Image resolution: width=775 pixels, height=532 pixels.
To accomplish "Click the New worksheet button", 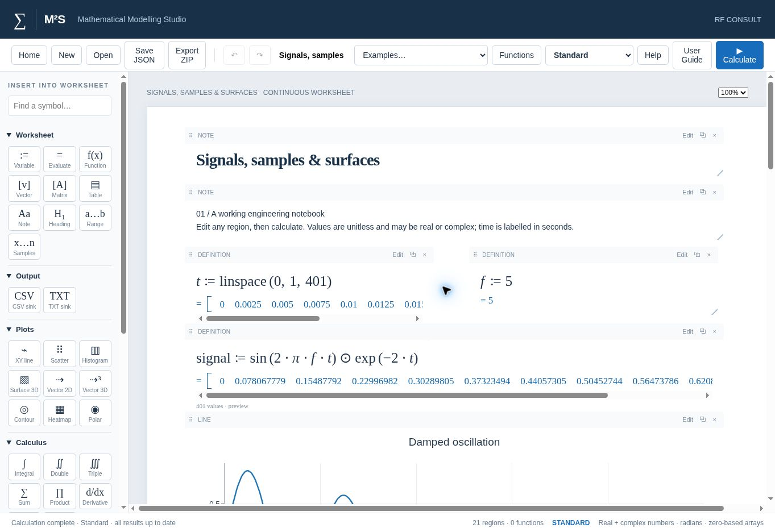I will 67,55.
